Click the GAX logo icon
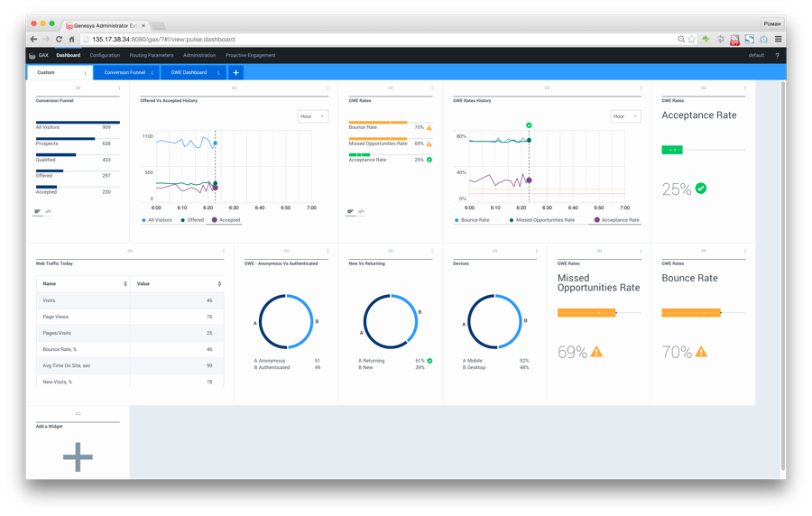The width and height of the screenshot is (812, 516). (x=33, y=55)
